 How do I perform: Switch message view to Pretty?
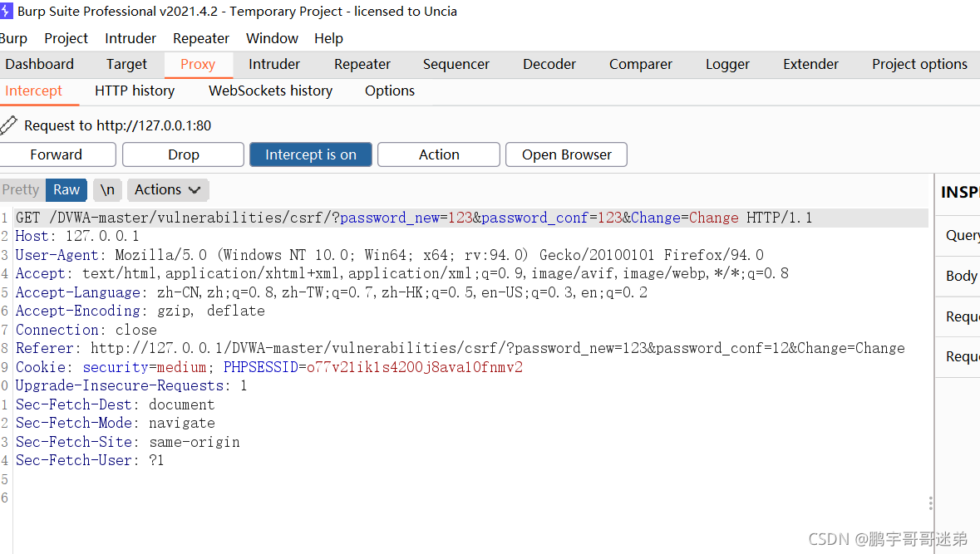21,190
